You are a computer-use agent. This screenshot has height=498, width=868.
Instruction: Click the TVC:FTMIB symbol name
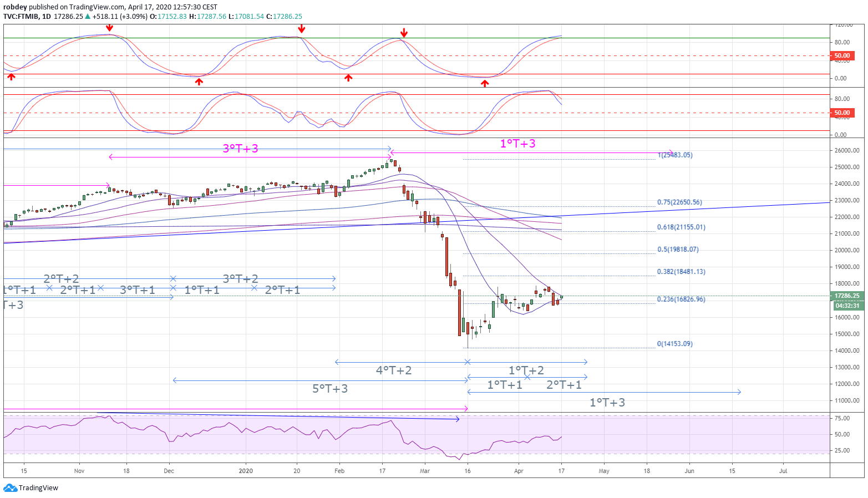21,17
